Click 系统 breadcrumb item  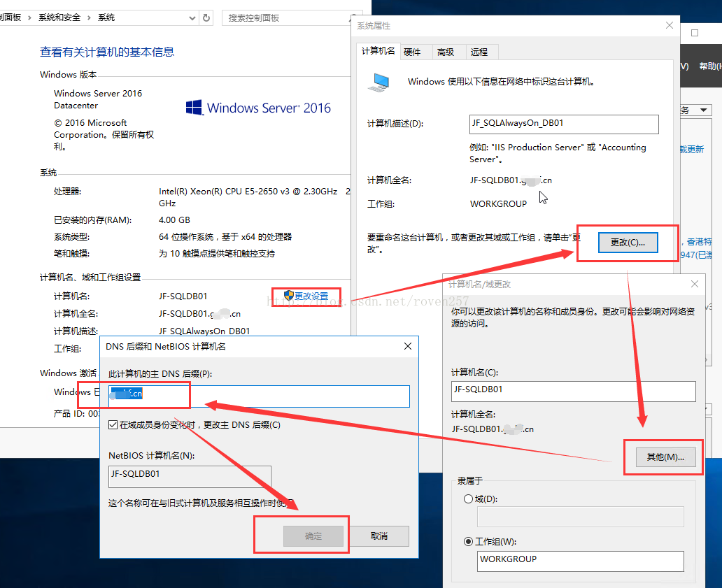click(x=106, y=17)
